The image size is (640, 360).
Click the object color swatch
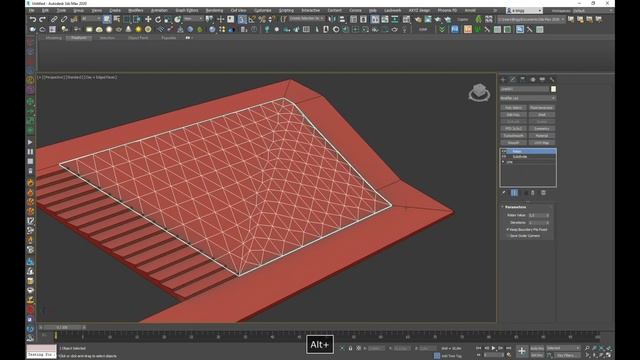coord(553,89)
